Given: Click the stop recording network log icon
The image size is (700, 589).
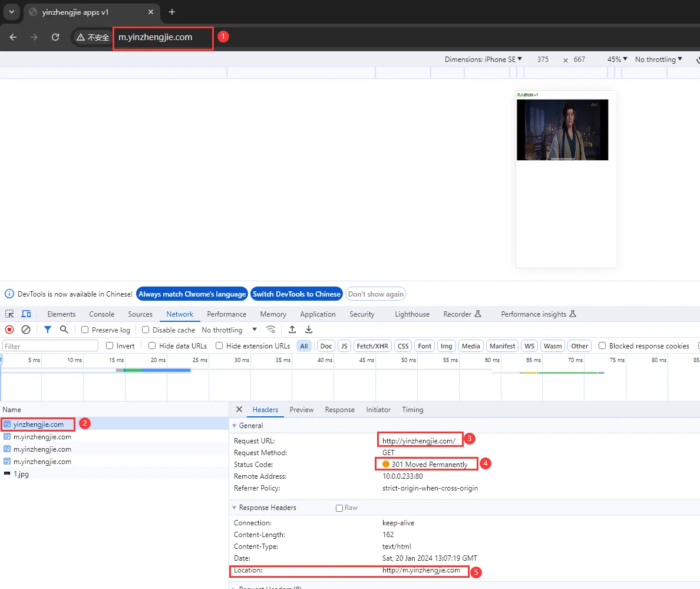Looking at the screenshot, I should coord(9,330).
